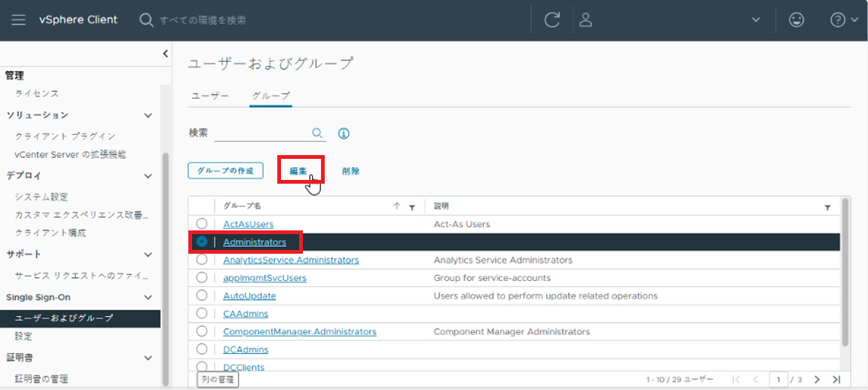868x390 pixels.
Task: Open クライアント構成 in sidebar
Action: [x=50, y=233]
